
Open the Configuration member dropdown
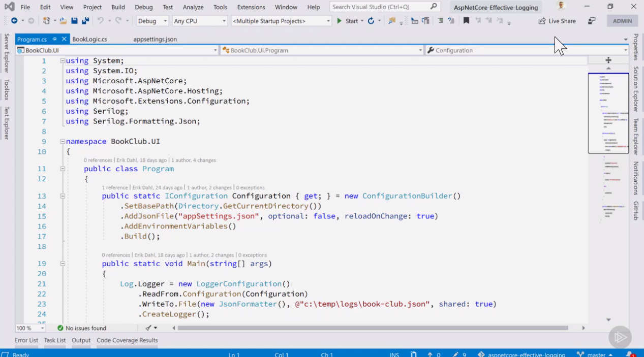point(527,50)
